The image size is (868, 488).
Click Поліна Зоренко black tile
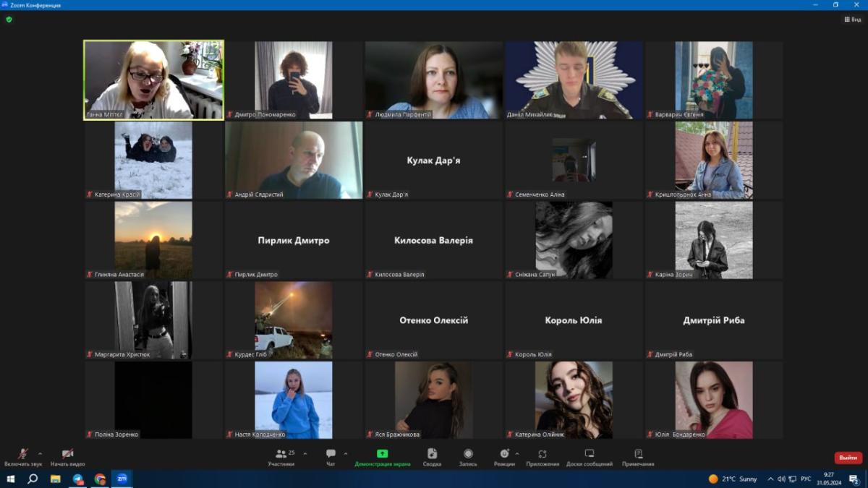pyautogui.click(x=153, y=400)
